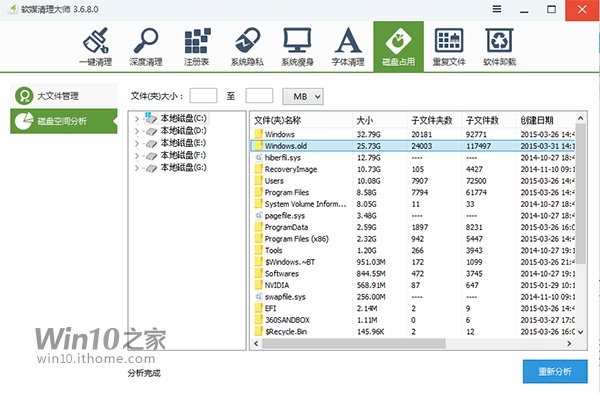Select 本地磁盘(G:) in the drive tree
This screenshot has height=393, width=600.
[x=183, y=167]
